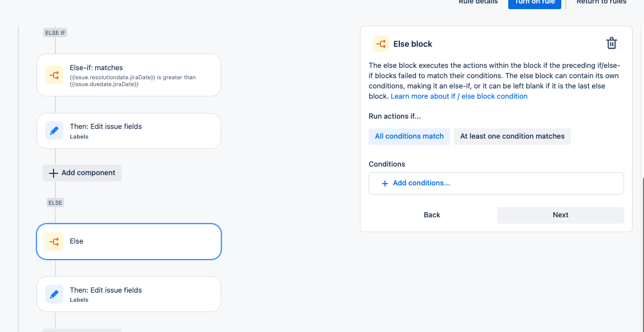
Task: Open Learn more about If / else block condition
Action: (459, 96)
